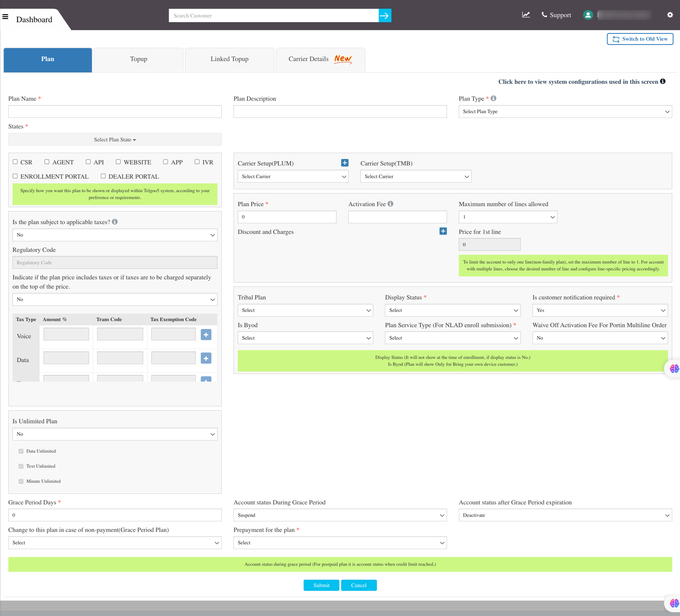Click the search arrow button
680x616 pixels.
click(384, 16)
